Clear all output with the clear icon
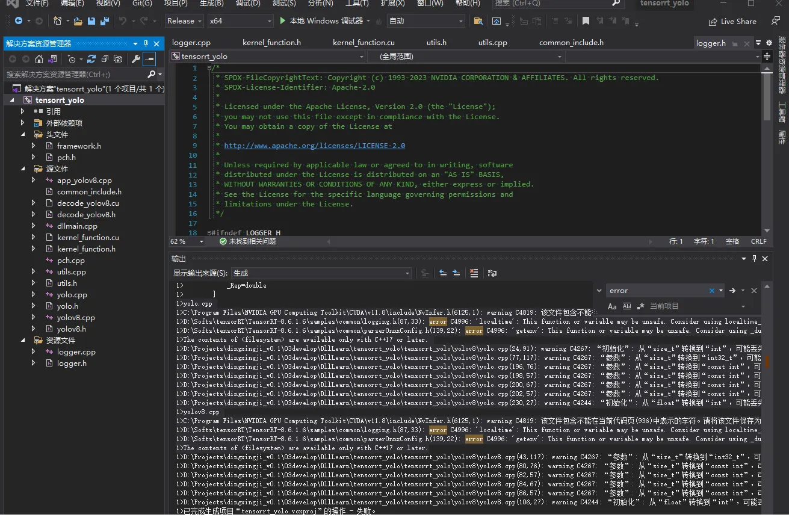789x532 pixels. (x=474, y=273)
